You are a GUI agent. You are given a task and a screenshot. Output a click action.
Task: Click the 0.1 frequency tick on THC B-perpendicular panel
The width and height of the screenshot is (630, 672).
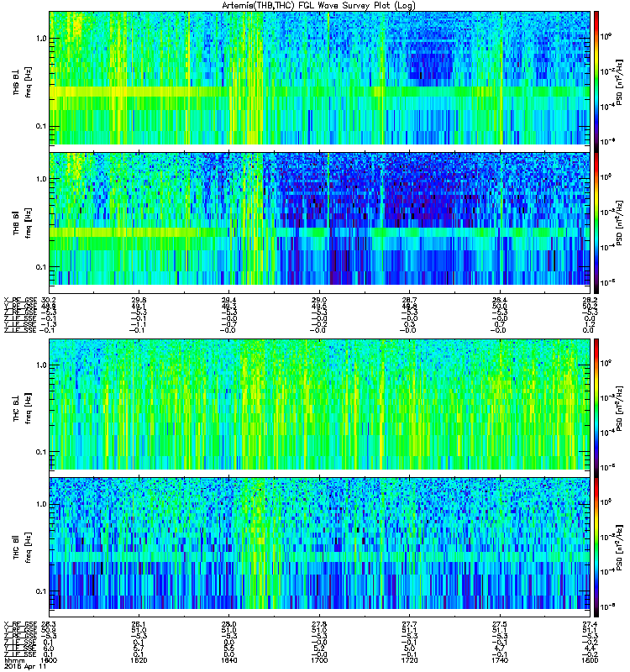point(41,452)
